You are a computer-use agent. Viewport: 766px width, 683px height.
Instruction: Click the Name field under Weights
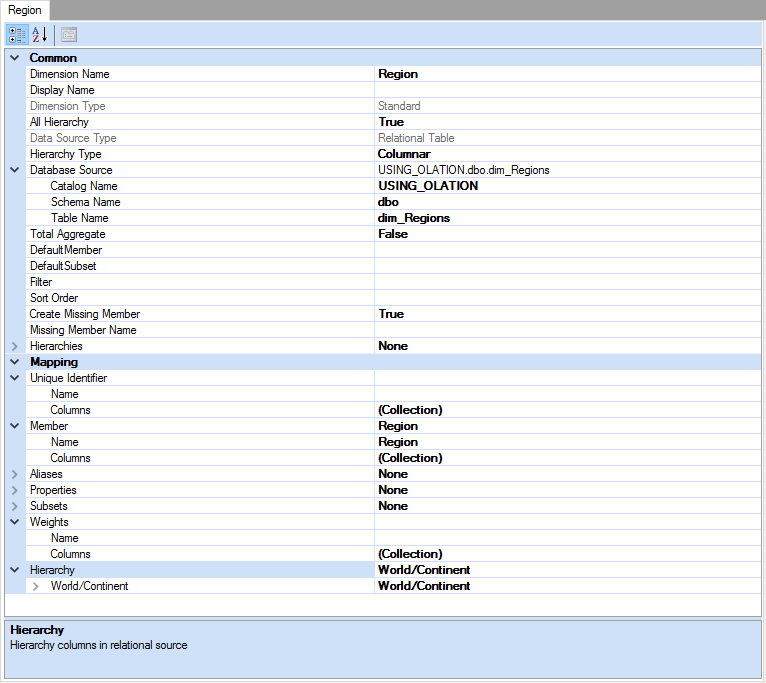568,538
